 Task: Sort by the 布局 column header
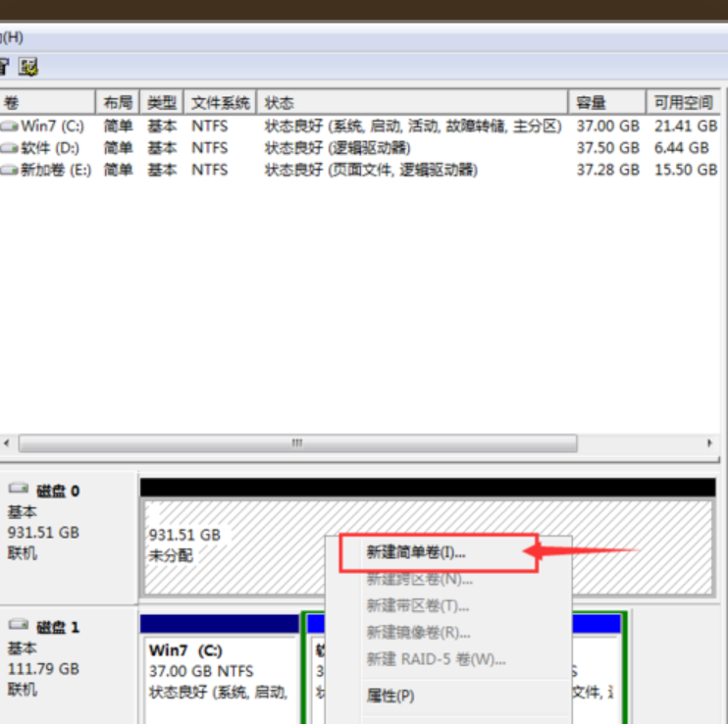pyautogui.click(x=118, y=103)
